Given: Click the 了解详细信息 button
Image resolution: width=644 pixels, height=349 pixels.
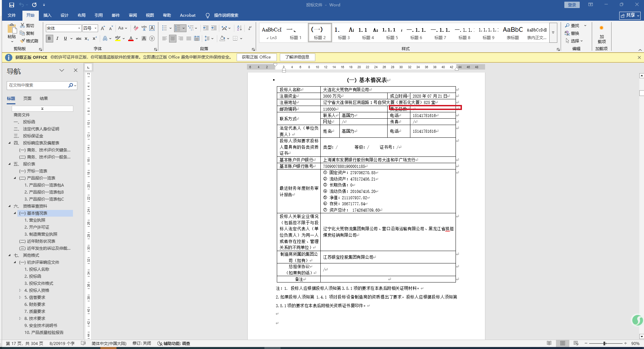Looking at the screenshot, I should tap(297, 57).
